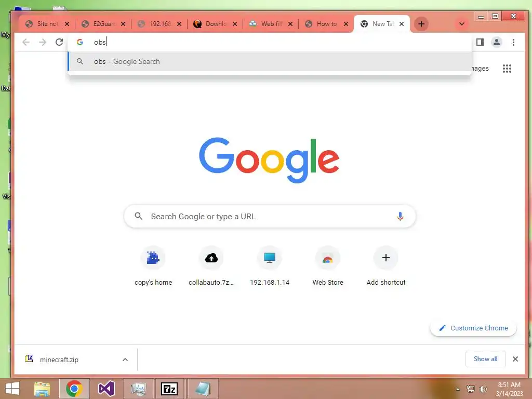Switch to the Download tab

click(x=215, y=24)
